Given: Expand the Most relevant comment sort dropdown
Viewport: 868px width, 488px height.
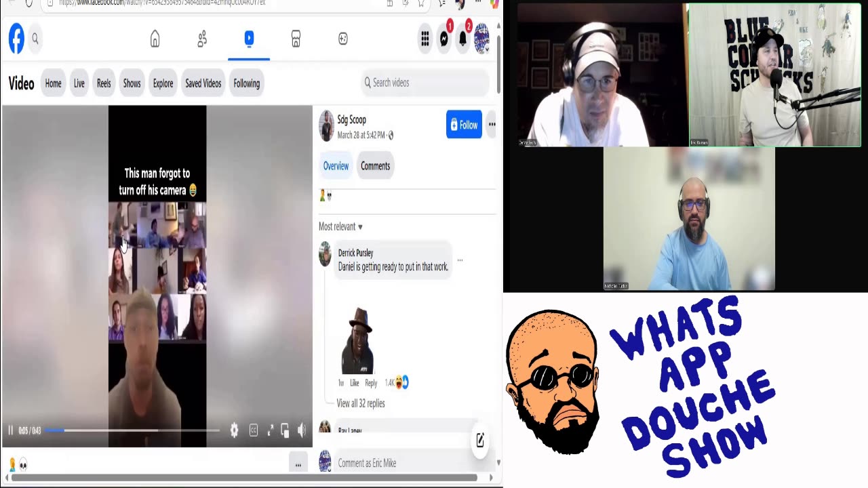Looking at the screenshot, I should 340,226.
